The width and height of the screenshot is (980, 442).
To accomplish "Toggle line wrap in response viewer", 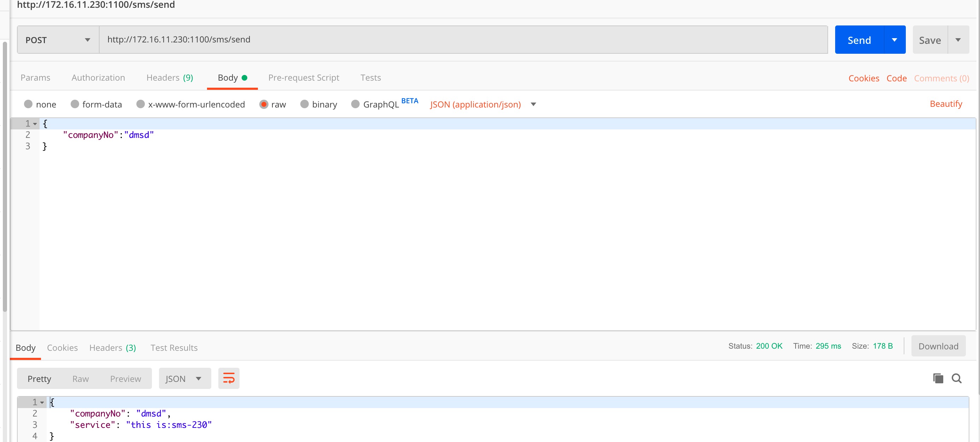I will [229, 378].
